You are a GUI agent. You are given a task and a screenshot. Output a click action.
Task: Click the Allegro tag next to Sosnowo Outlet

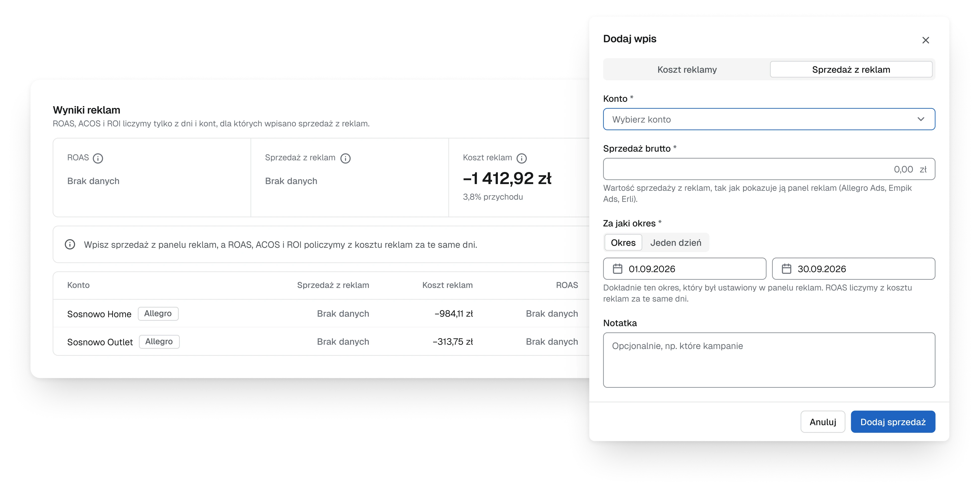click(x=159, y=342)
